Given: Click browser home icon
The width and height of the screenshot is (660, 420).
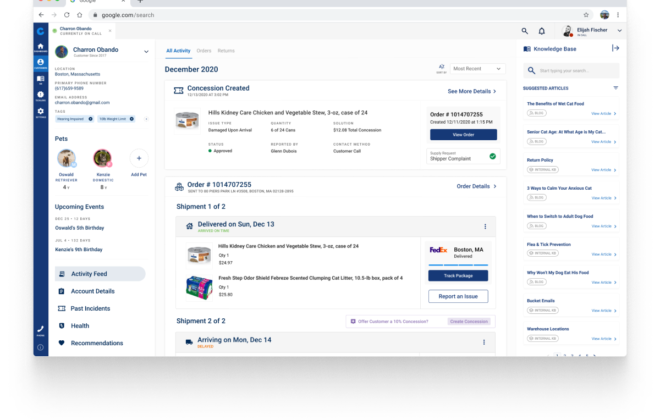Looking at the screenshot, I should click(80, 15).
